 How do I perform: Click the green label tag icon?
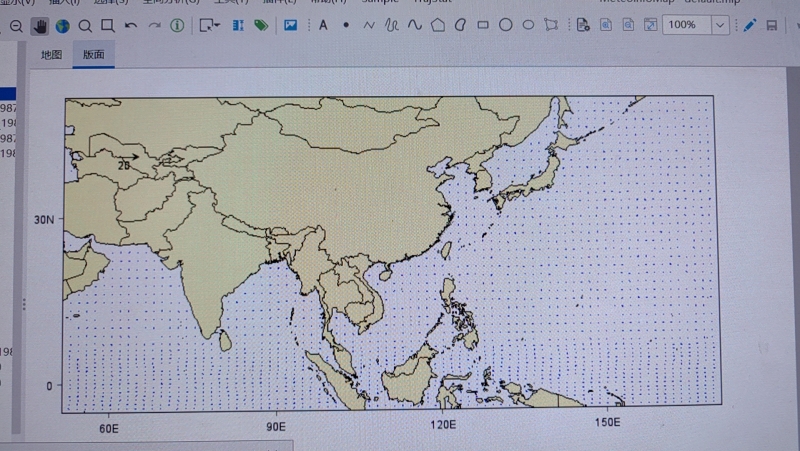pyautogui.click(x=261, y=25)
